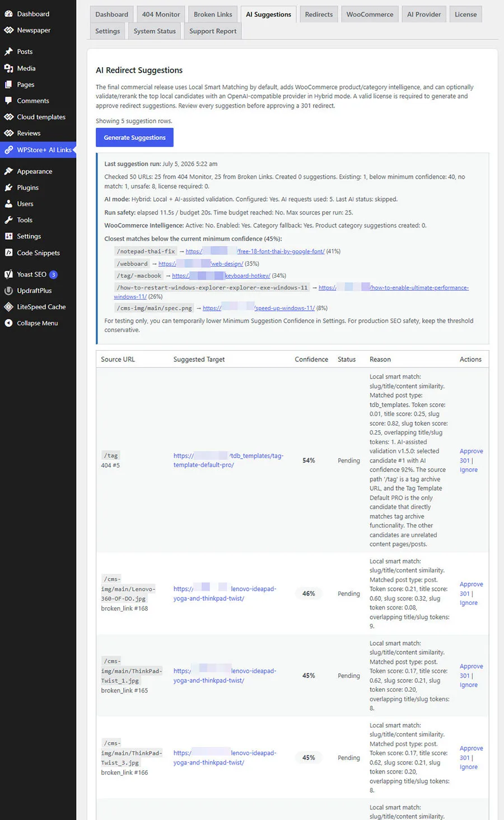The height and width of the screenshot is (820, 504).
Task: Switch to the 404 Monitor tab
Action: click(x=161, y=14)
